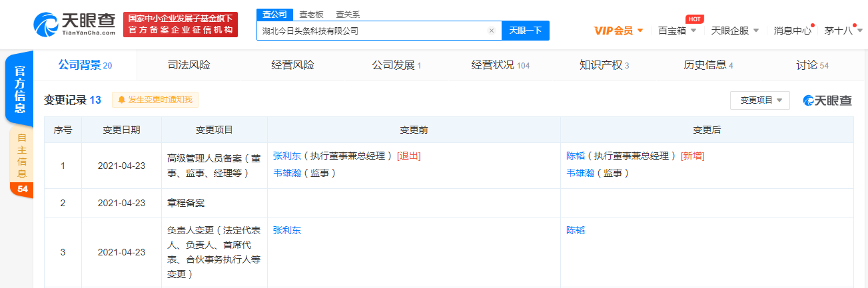Clear search box with X icon
Viewport: 868px width, 288px height.
click(492, 31)
